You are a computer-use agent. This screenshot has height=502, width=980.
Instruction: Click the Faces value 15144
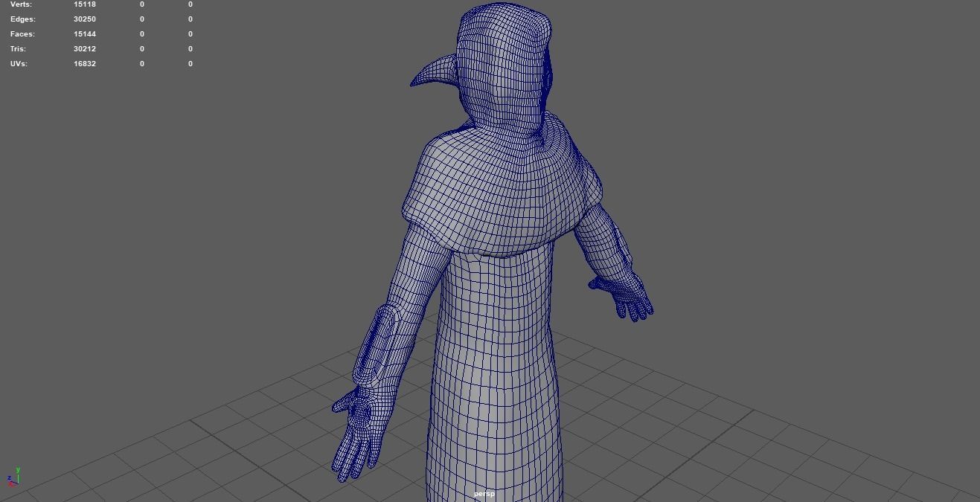tap(84, 33)
